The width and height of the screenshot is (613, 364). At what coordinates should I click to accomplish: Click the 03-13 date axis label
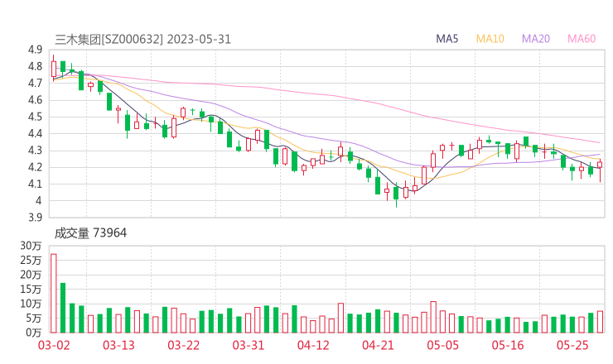tap(118, 345)
